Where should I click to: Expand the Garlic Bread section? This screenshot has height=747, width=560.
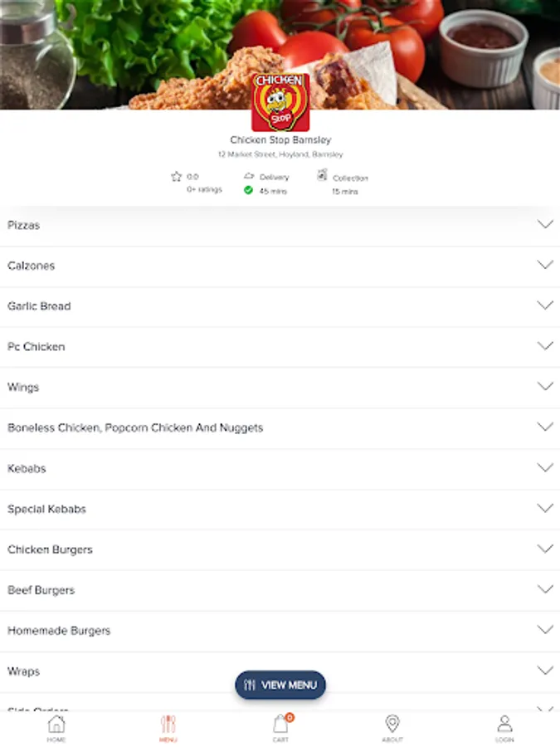[x=280, y=306]
